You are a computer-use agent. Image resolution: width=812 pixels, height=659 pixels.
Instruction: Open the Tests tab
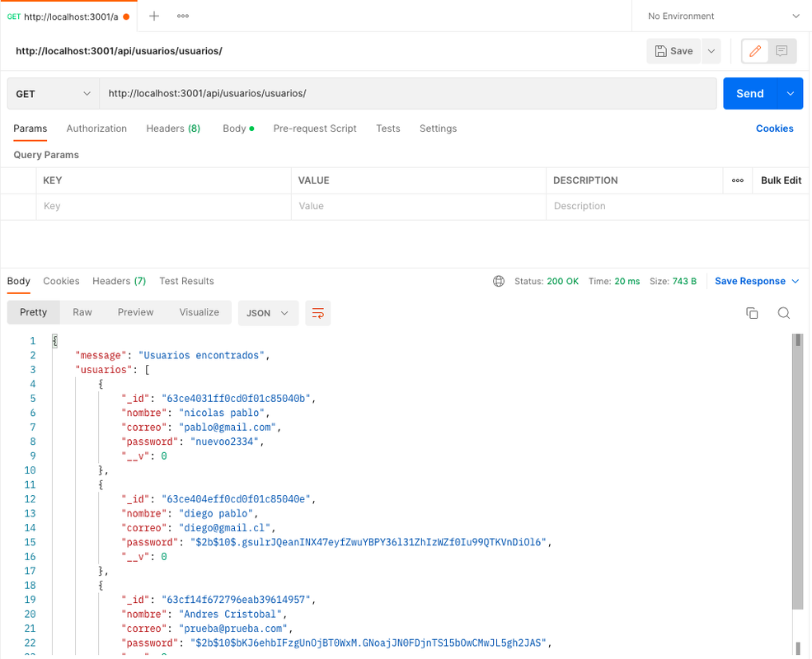(388, 129)
